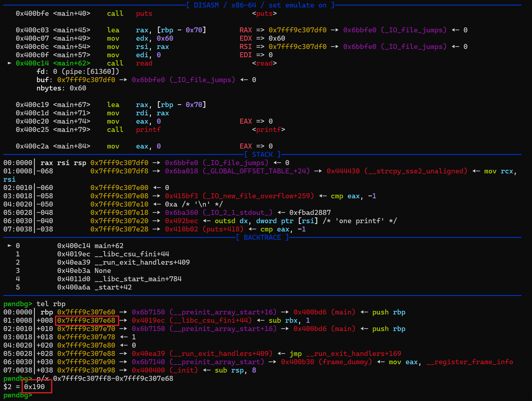Image resolution: width=532 pixels, height=401 pixels.
Task: Click the 'puts' call target at main+40
Action: (144, 14)
